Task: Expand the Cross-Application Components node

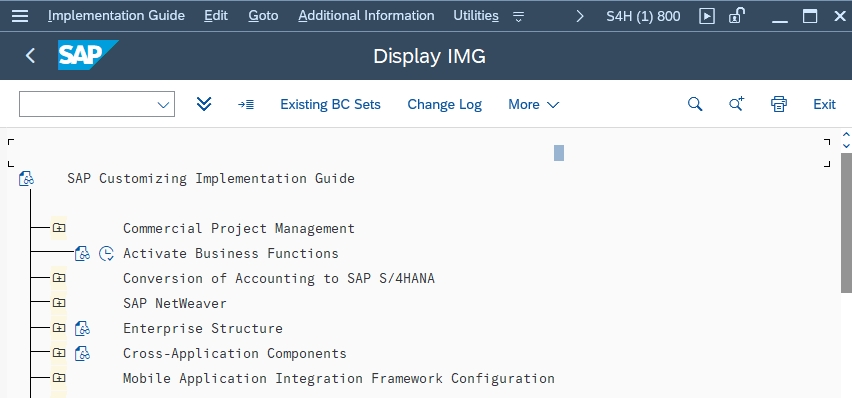Action: pos(59,353)
